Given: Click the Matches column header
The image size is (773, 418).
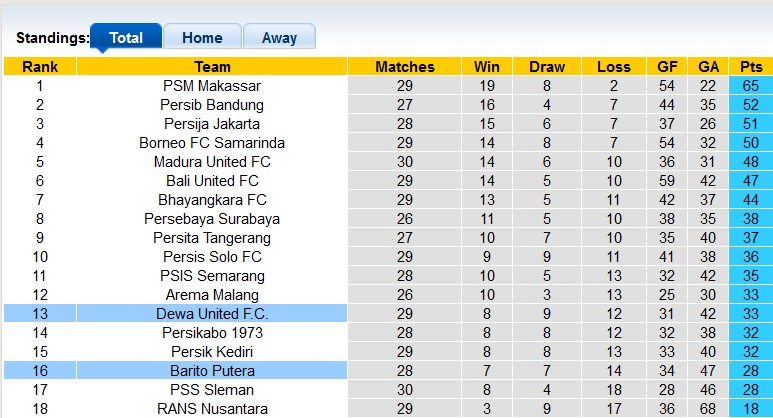Looking at the screenshot, I should tap(405, 67).
